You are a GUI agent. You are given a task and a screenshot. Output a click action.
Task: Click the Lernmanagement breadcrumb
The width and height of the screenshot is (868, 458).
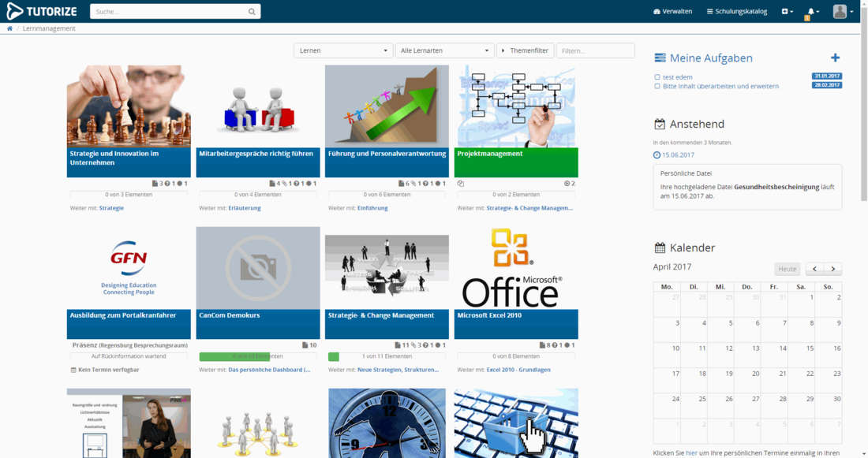click(x=49, y=28)
